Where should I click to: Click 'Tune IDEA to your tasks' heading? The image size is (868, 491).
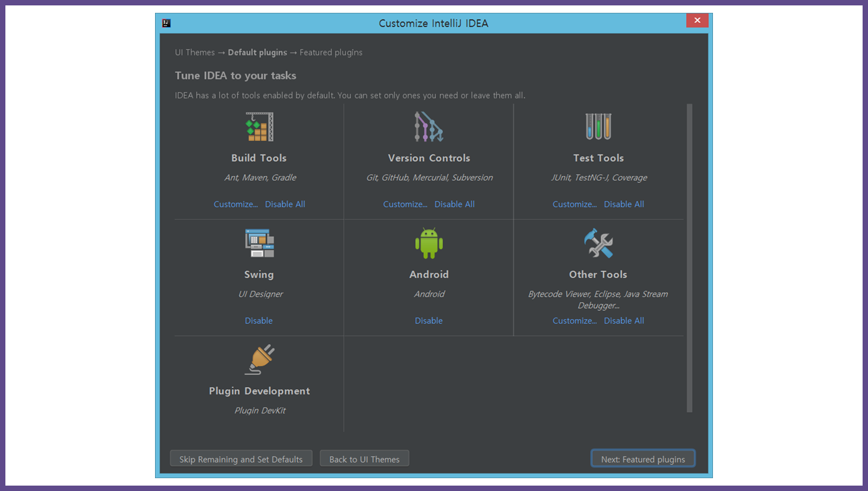(236, 76)
